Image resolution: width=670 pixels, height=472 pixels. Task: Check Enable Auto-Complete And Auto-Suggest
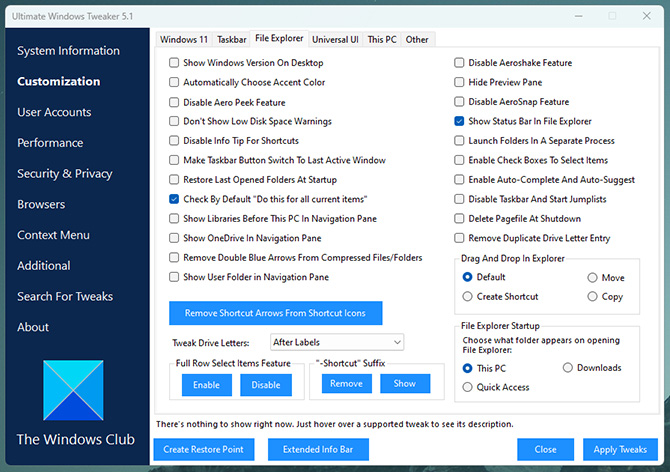click(459, 179)
